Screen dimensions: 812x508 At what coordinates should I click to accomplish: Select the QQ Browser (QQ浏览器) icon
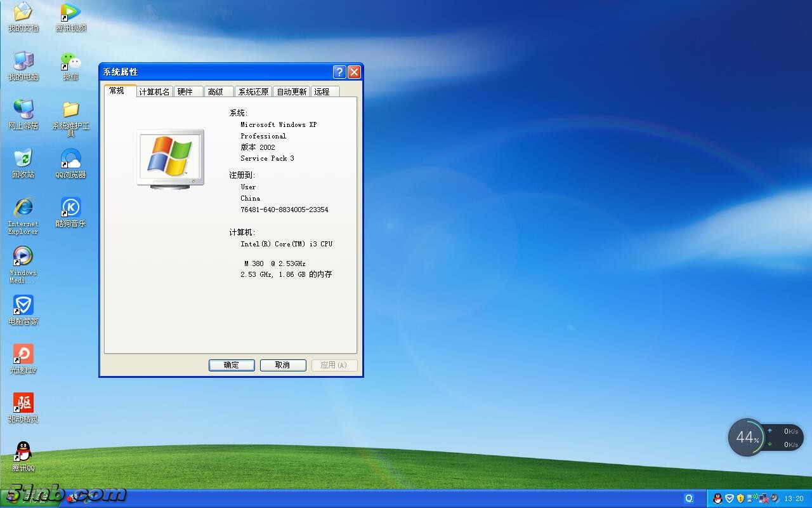click(70, 160)
